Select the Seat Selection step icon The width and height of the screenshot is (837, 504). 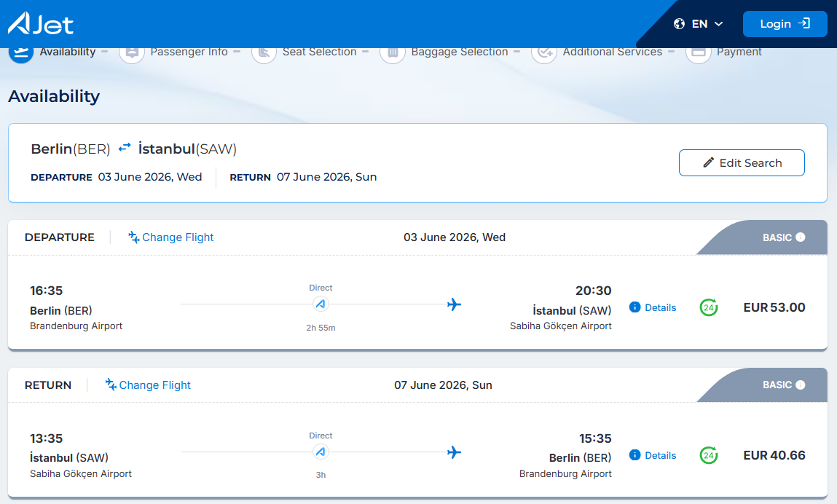[x=264, y=53]
